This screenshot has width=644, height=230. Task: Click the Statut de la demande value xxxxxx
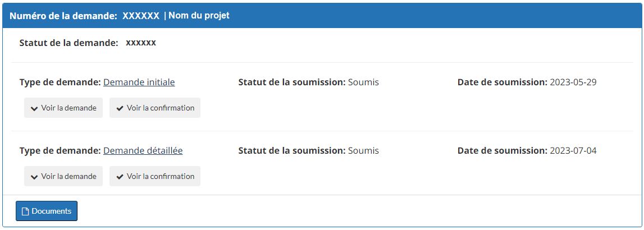(x=141, y=43)
